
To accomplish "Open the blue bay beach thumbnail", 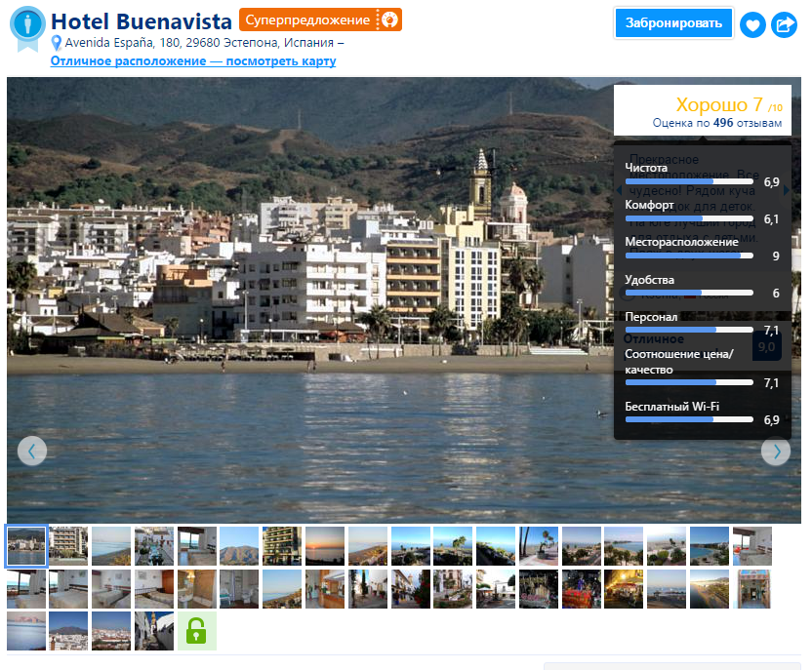I will pyautogui.click(x=710, y=546).
